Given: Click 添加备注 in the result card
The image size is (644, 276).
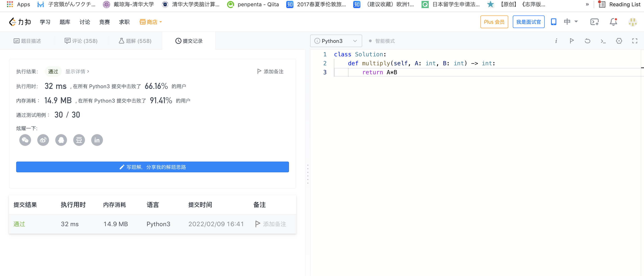Looking at the screenshot, I should click(x=270, y=72).
